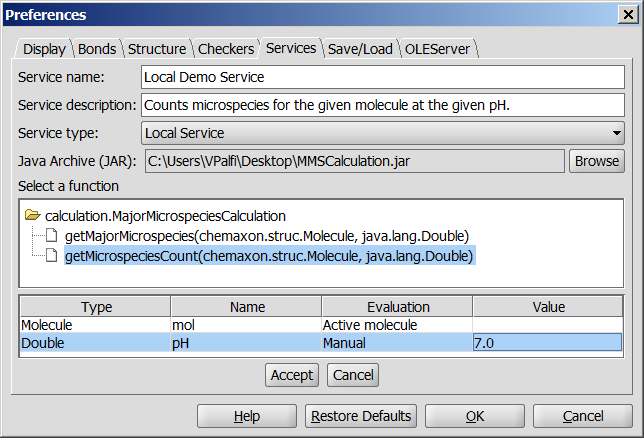Open the Structure tab
The height and width of the screenshot is (438, 644).
pos(156,49)
